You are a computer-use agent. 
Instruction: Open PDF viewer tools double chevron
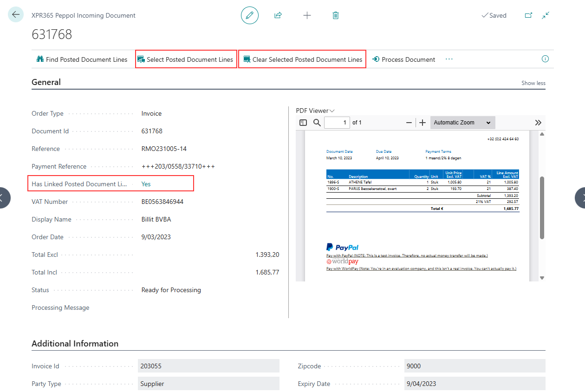tap(538, 123)
